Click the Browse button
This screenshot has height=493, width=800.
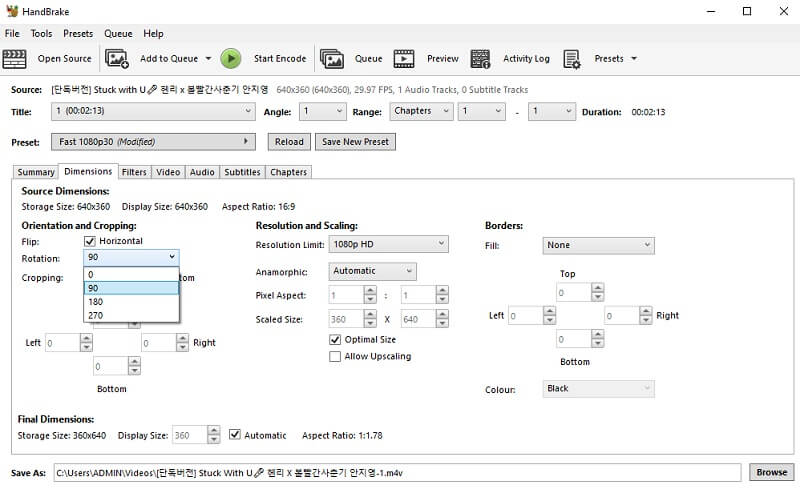[x=771, y=472]
